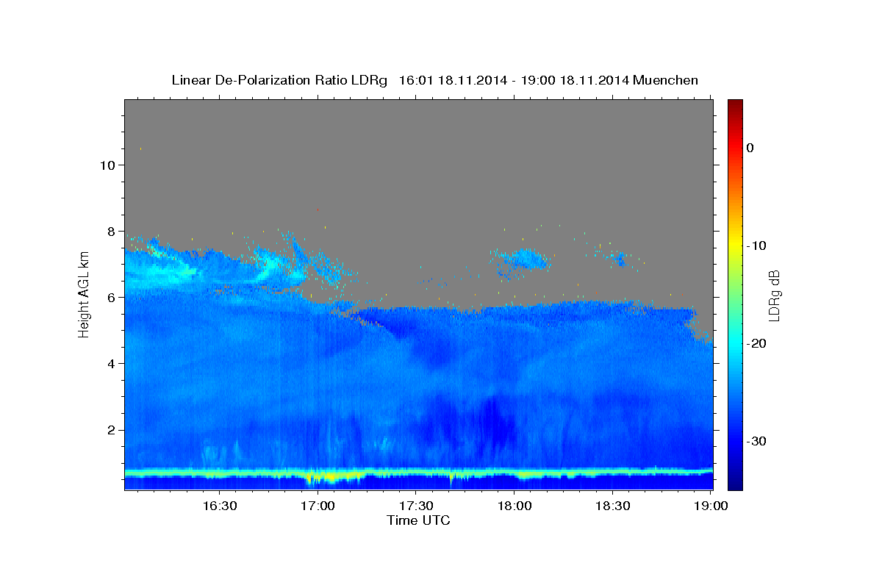This screenshot has width=882, height=588.
Task: Click the 'Height AGL km' axis label
Action: [85, 295]
